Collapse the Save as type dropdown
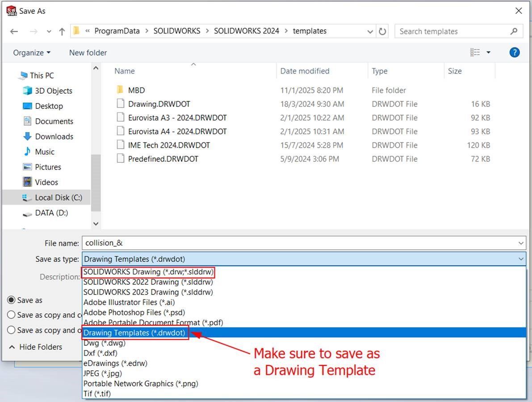The width and height of the screenshot is (532, 402). coord(521,259)
